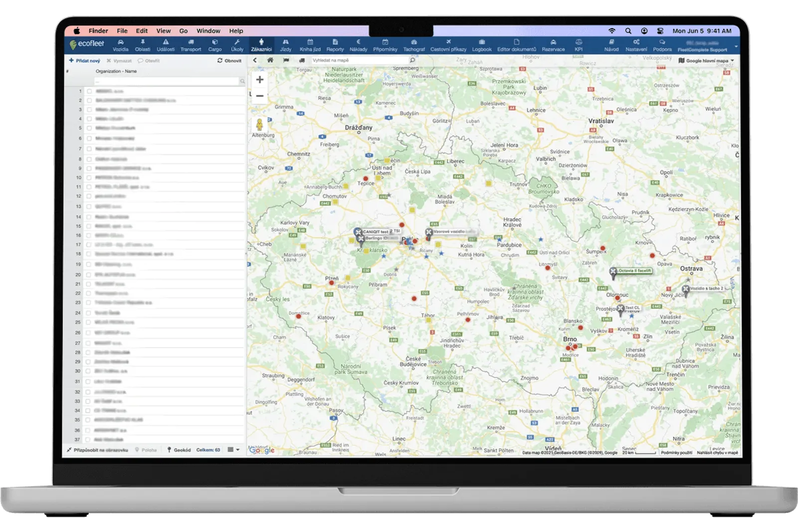Switch to the Reporty tab
The image size is (798, 532).
pos(335,45)
